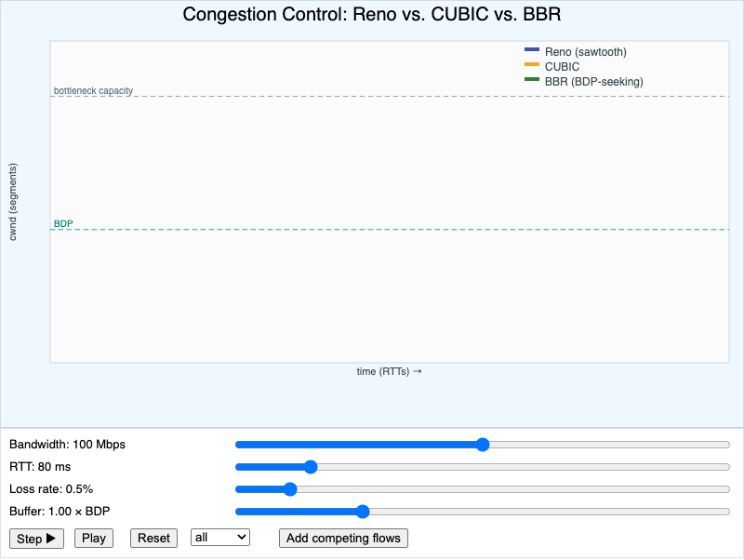Click the BBR (BDP-seeking) legend entry
The width and height of the screenshot is (744, 560).
click(x=584, y=82)
